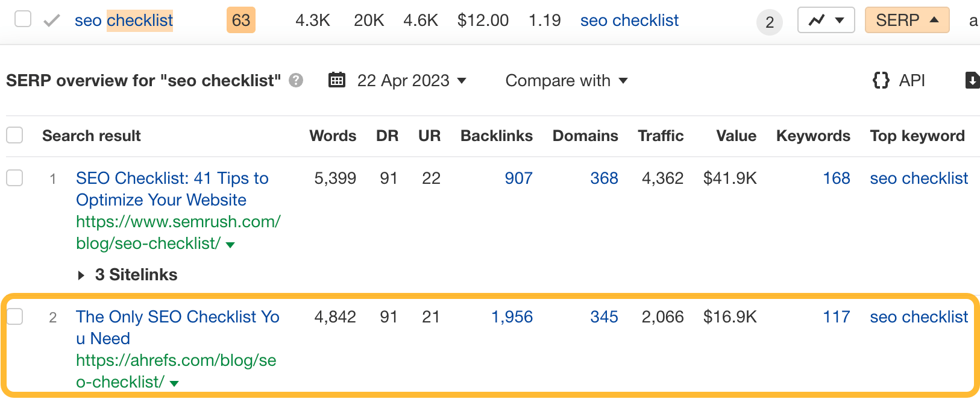Tick the checkbox for the ahrefs.com result
980x399 pixels.
(x=14, y=316)
